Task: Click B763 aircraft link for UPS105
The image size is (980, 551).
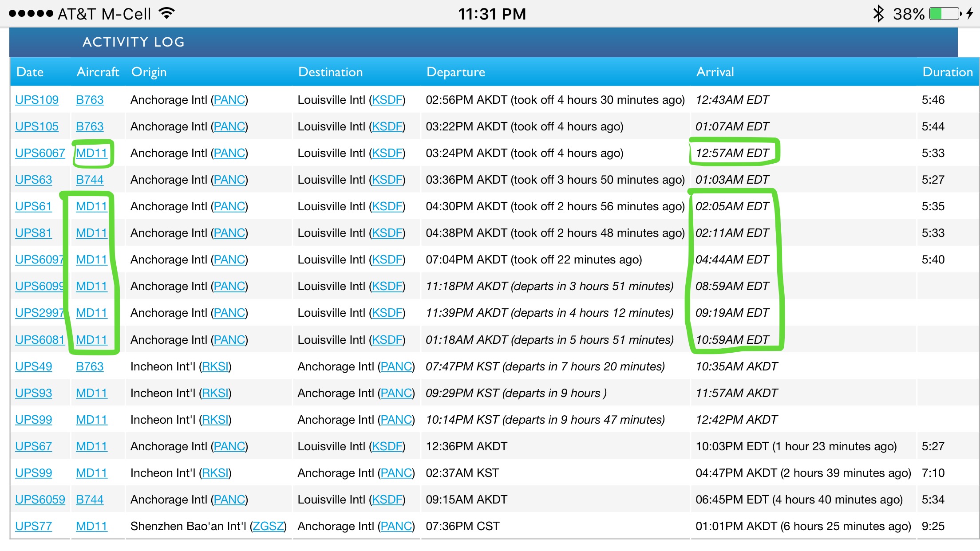Action: [90, 126]
